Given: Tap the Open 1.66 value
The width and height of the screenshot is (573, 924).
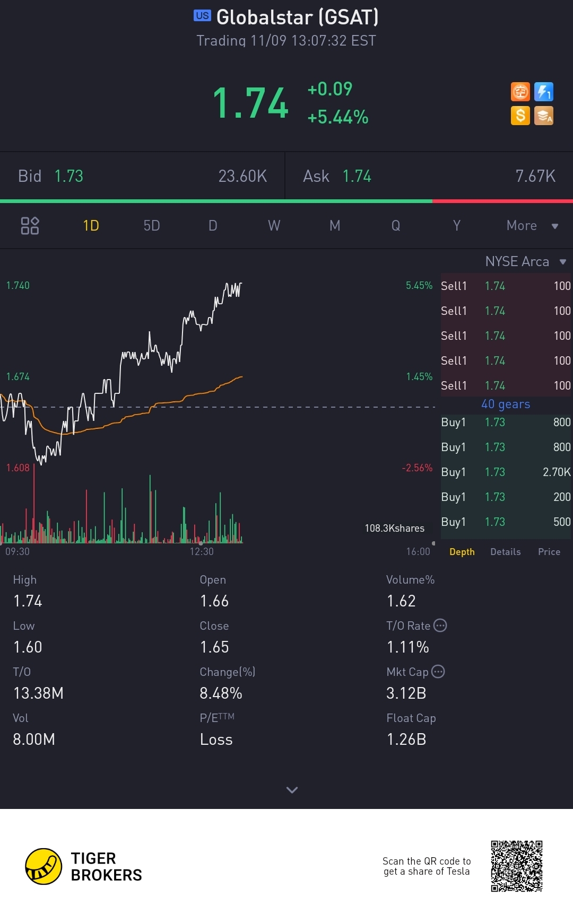Looking at the screenshot, I should point(214,601).
